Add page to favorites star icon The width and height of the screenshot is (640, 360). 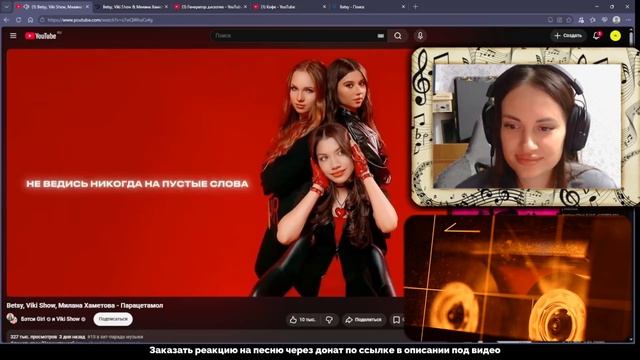click(569, 20)
